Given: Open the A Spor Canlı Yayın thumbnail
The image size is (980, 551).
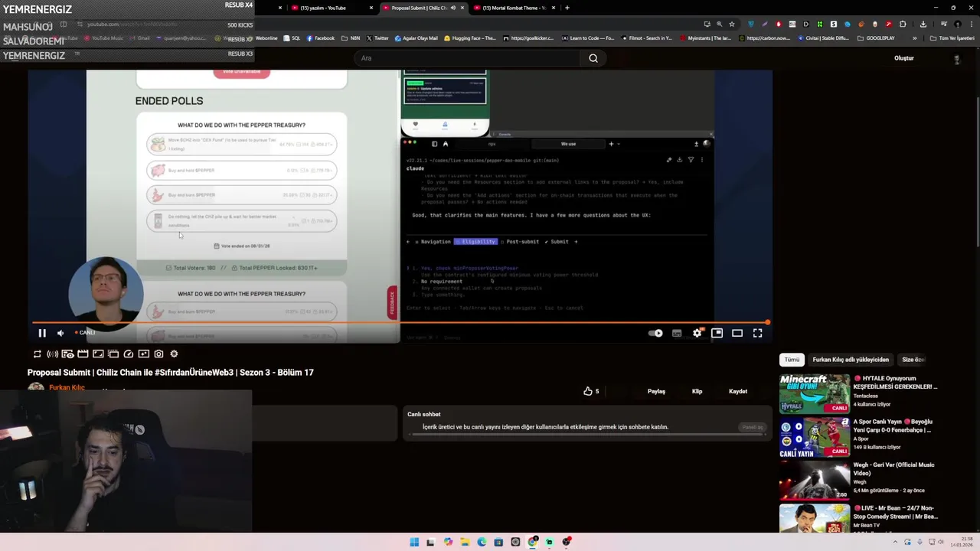Looking at the screenshot, I should point(814,437).
